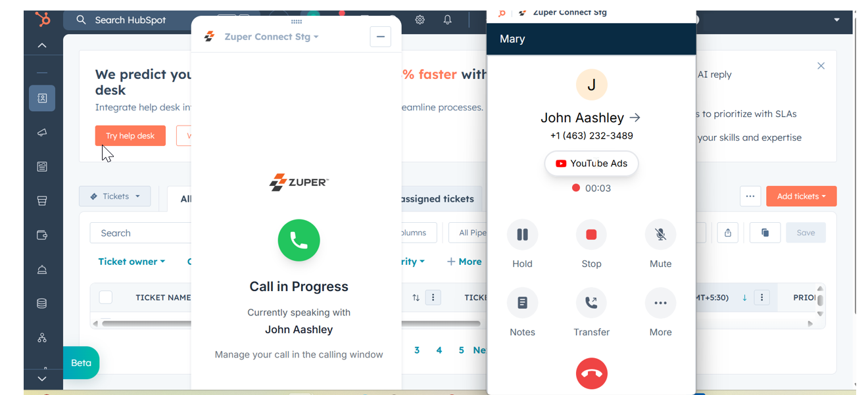Expand Zuper Connect Stg dropdown
This screenshot has height=395, width=868.
(271, 37)
